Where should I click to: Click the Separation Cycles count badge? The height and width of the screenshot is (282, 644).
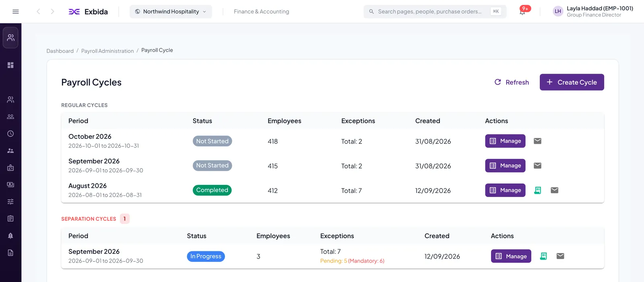tap(125, 219)
